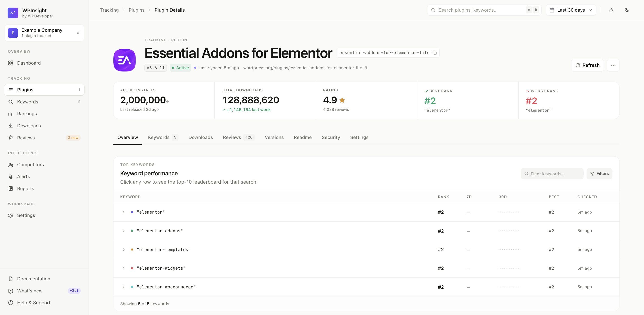
Task: Navigate to Tracking breadcrumb
Action: coord(110,10)
